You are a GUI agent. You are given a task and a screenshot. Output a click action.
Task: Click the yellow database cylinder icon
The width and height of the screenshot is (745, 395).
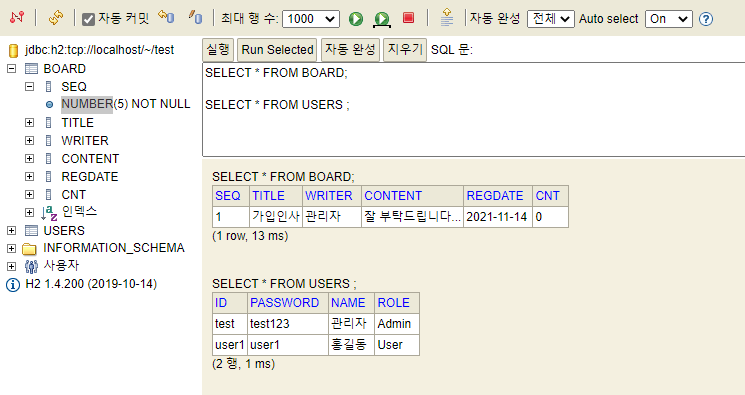(x=13, y=50)
